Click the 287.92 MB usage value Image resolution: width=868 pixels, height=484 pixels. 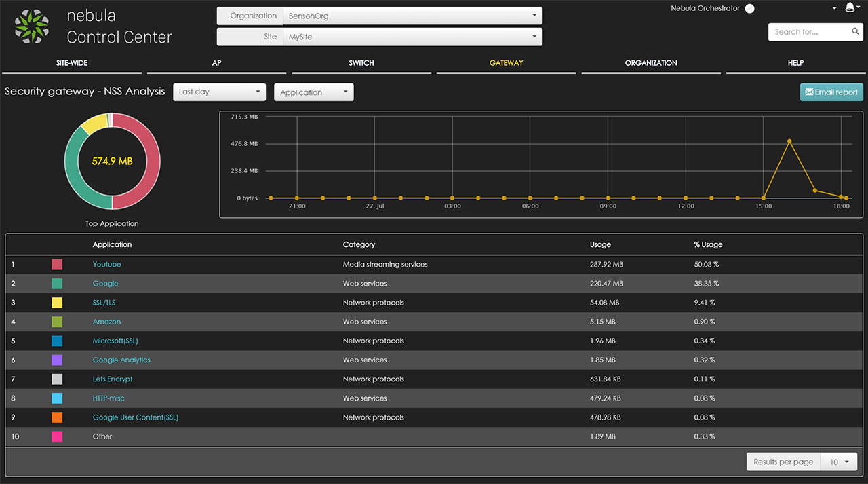(606, 264)
